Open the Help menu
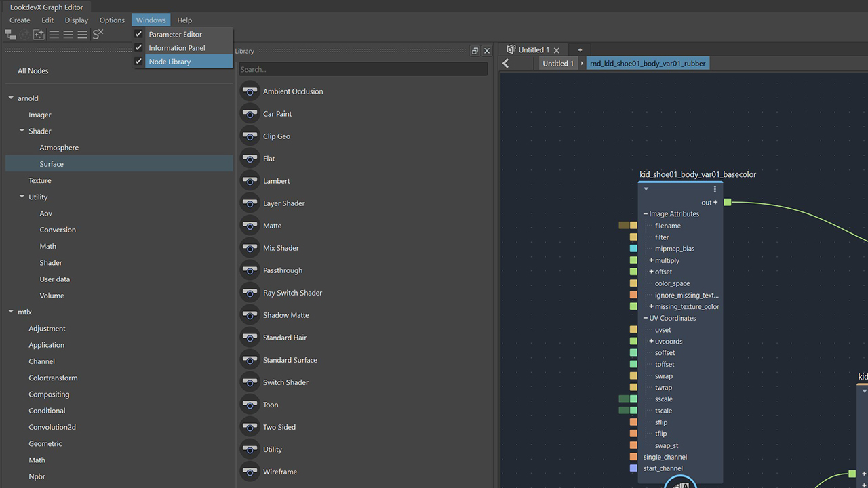The height and width of the screenshot is (488, 868). coord(184,20)
